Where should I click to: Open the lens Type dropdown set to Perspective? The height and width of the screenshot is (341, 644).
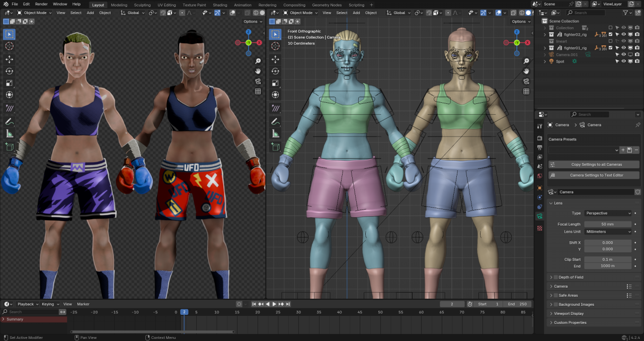pyautogui.click(x=607, y=213)
